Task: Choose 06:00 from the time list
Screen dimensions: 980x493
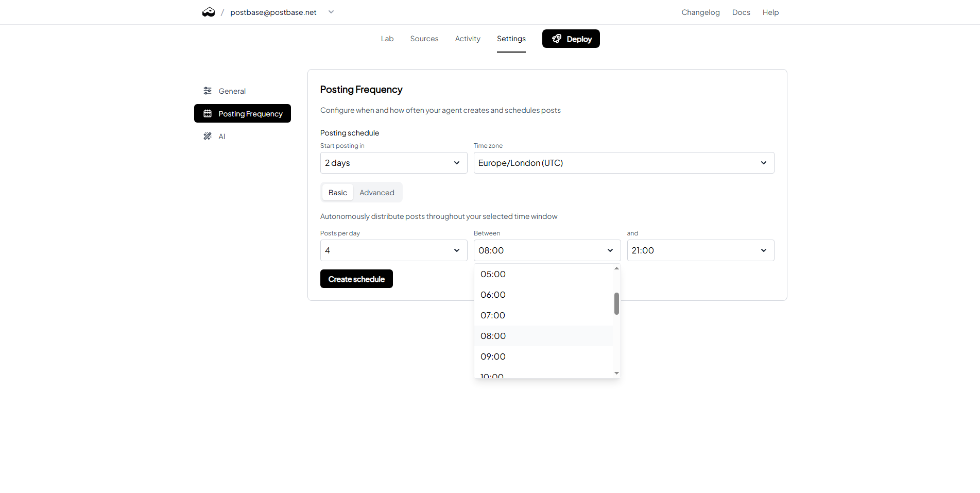Action: (493, 295)
